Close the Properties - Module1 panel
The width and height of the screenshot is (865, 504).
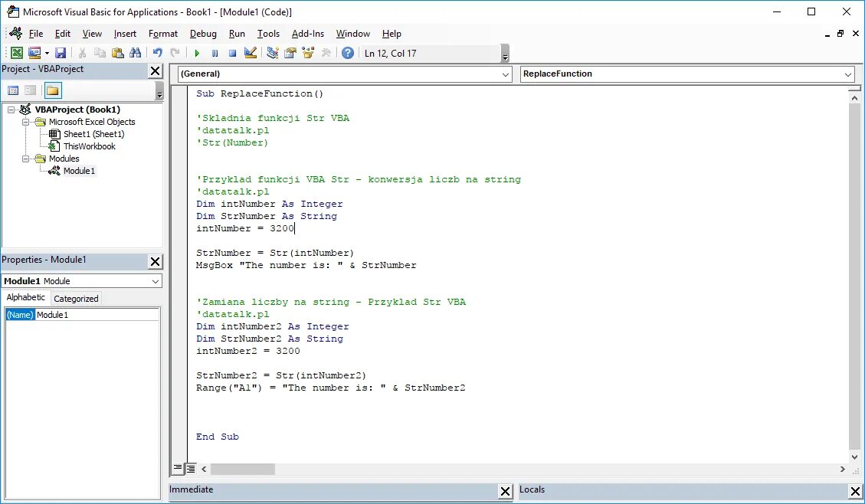click(x=156, y=261)
